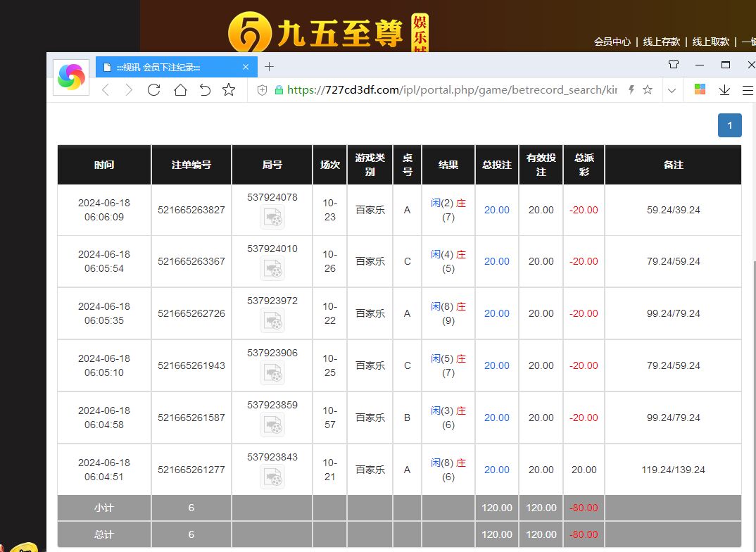
Task: Click the undo restore-closed-page icon
Action: [205, 90]
